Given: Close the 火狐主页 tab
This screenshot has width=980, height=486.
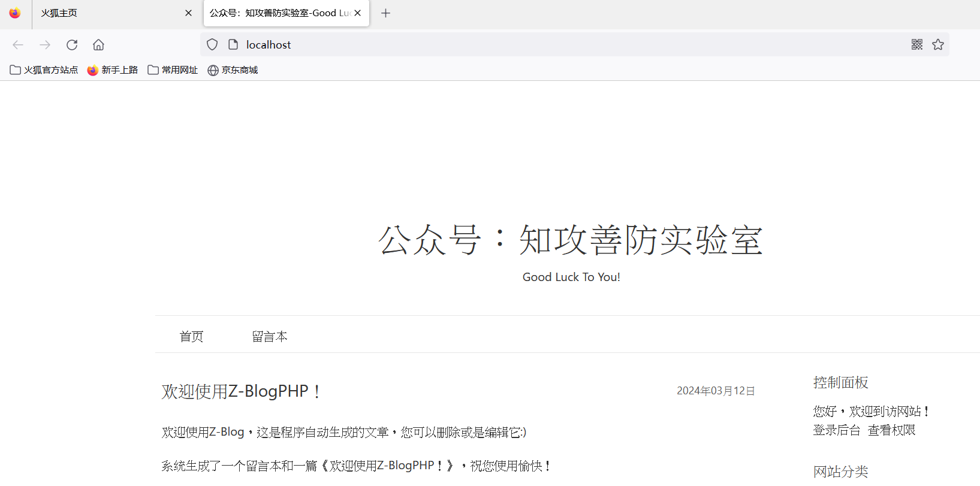Looking at the screenshot, I should tap(188, 13).
